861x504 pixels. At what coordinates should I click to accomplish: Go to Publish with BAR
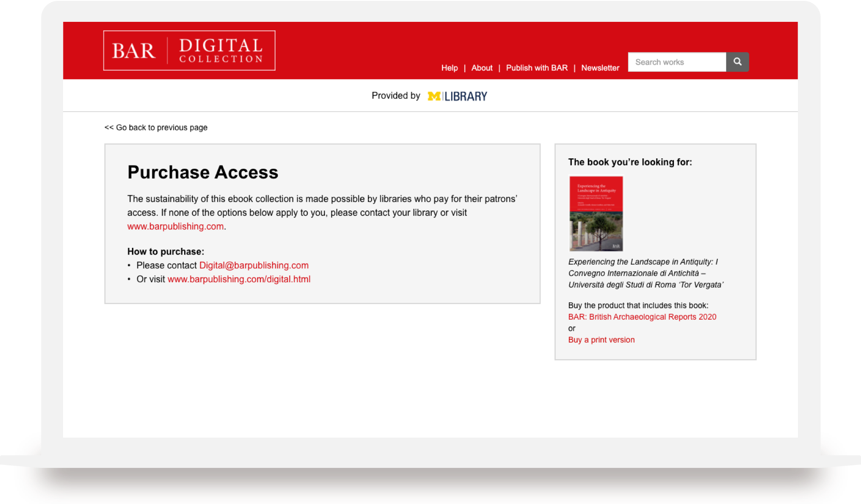pyautogui.click(x=536, y=68)
